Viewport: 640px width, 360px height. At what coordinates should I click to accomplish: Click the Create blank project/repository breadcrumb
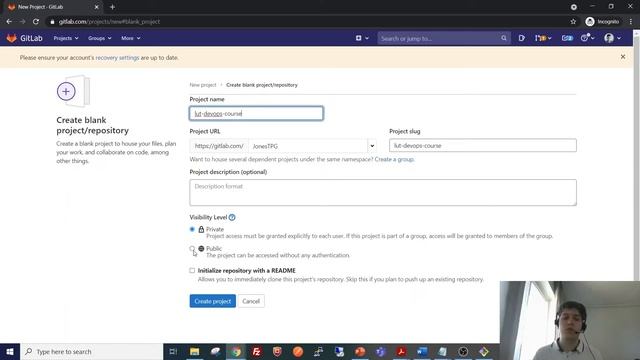(262, 85)
